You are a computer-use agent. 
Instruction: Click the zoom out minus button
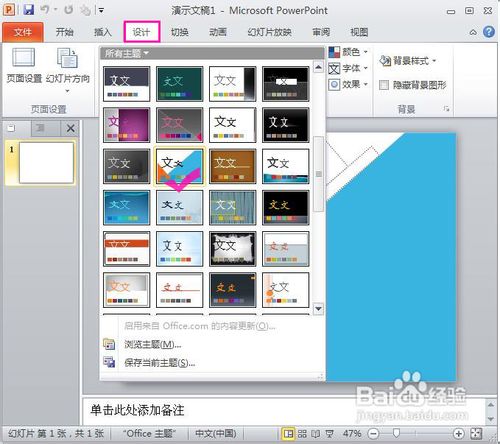pos(373,434)
